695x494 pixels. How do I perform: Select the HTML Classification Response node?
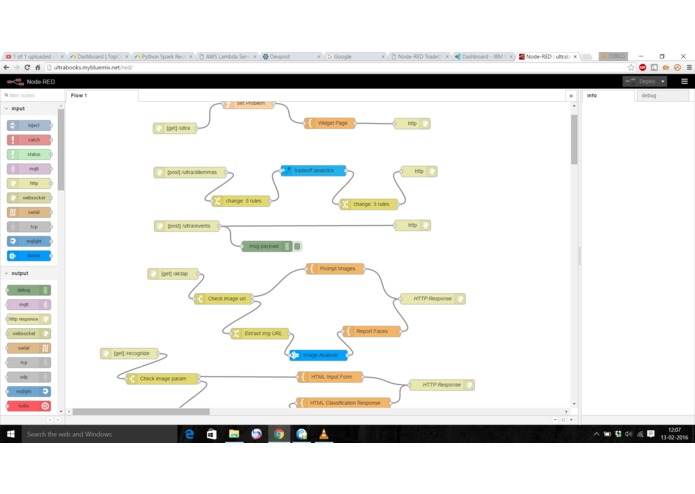(x=344, y=403)
